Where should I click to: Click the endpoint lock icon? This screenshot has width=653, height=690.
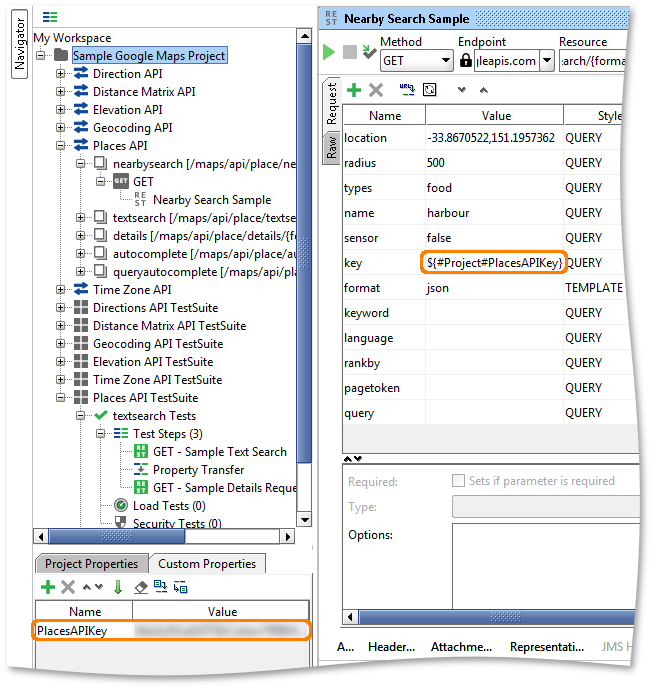(x=466, y=60)
